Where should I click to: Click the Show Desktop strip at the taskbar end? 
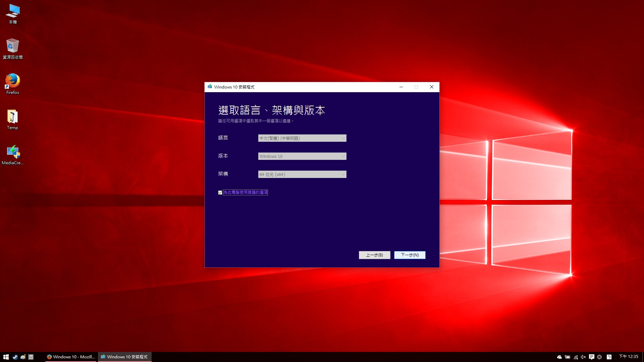click(643, 357)
